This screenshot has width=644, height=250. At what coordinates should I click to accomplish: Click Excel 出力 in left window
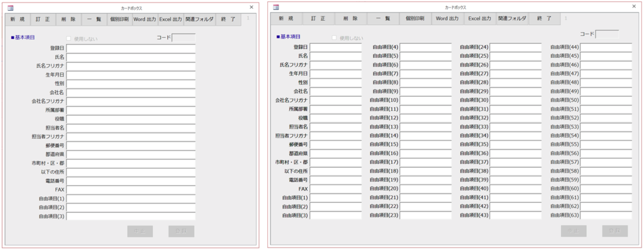(x=170, y=19)
